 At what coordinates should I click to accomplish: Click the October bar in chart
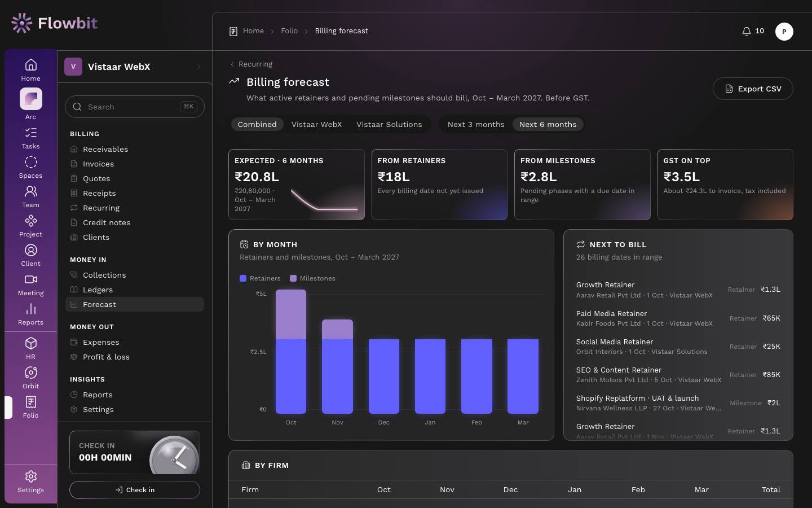291,352
